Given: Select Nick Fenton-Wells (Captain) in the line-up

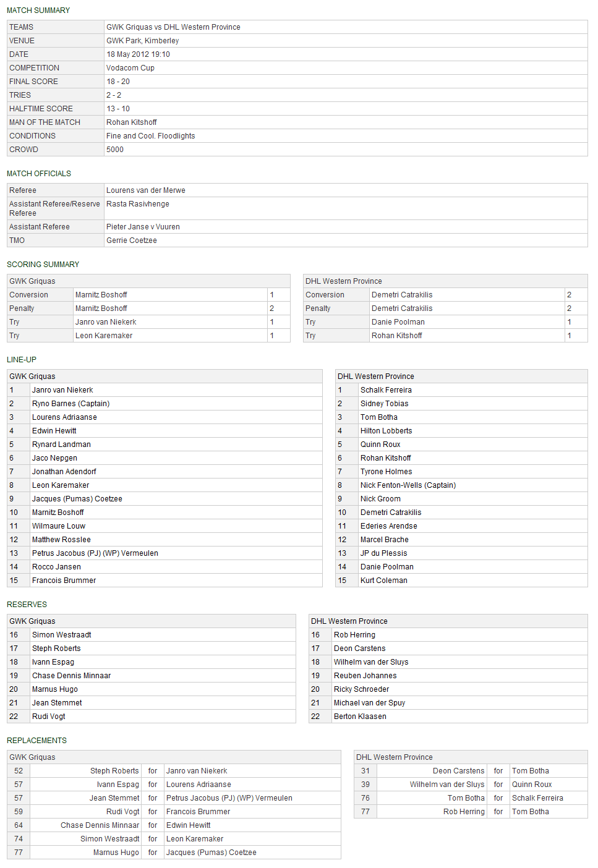Looking at the screenshot, I should [408, 485].
